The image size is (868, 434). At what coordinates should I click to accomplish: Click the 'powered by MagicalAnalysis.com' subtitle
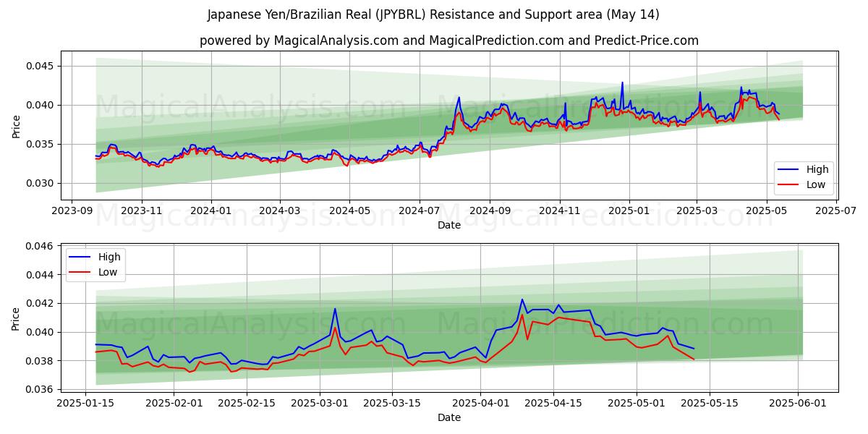pos(449,41)
